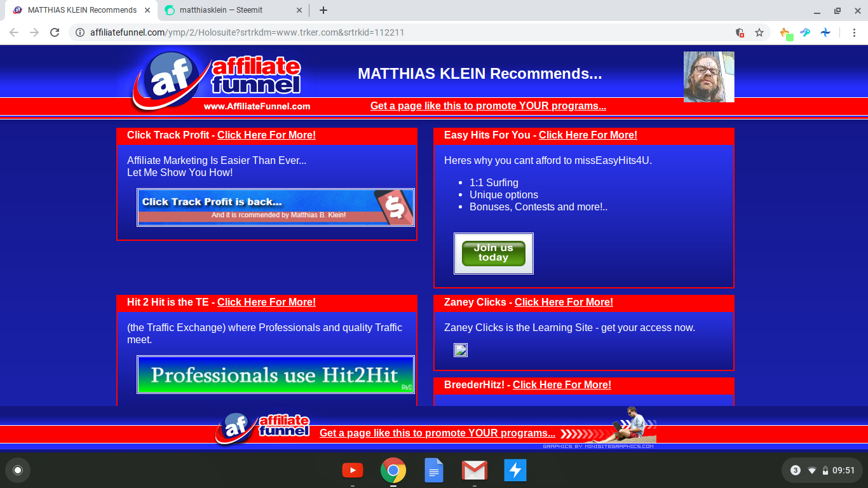The width and height of the screenshot is (868, 488).
Task: Click the Affiliate Funnel header logo
Action: click(217, 81)
